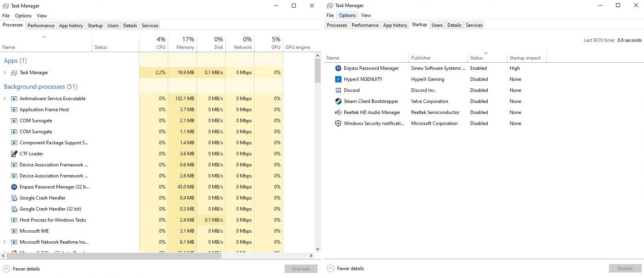Click the Task Manager app icon in Apps list
The width and height of the screenshot is (644, 278).
coord(14,73)
